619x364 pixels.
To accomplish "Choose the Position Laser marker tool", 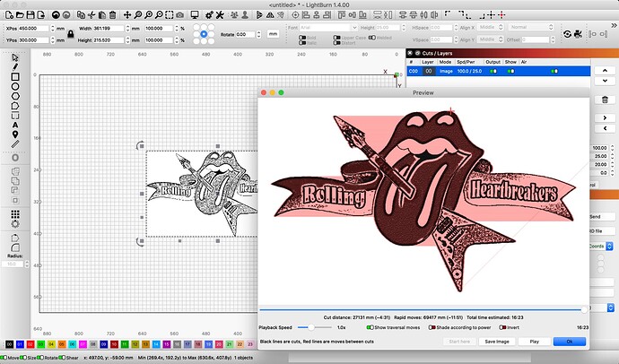I will (x=15, y=134).
